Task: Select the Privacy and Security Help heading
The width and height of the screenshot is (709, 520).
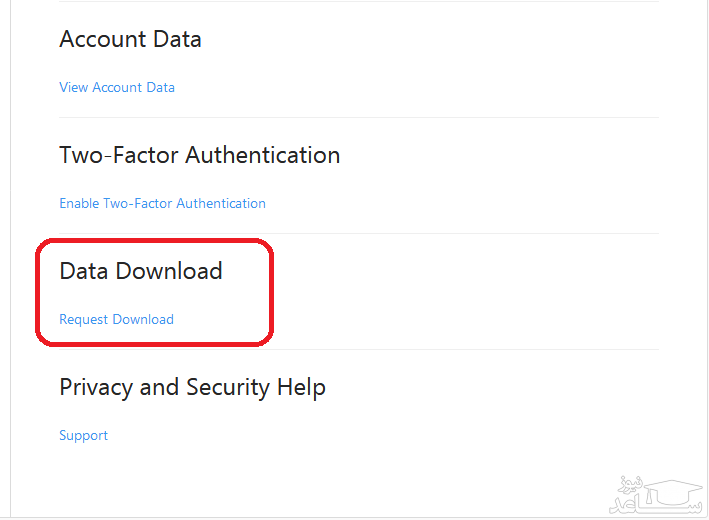Action: [x=192, y=387]
